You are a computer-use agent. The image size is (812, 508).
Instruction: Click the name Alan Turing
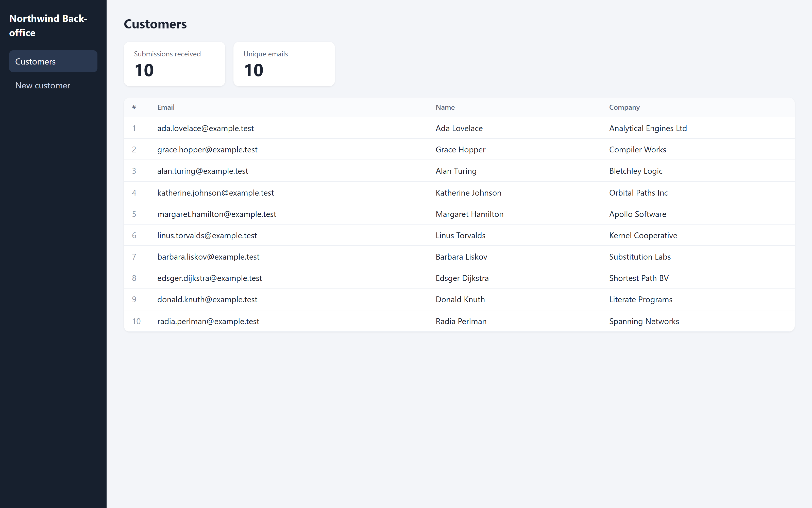pyautogui.click(x=456, y=171)
